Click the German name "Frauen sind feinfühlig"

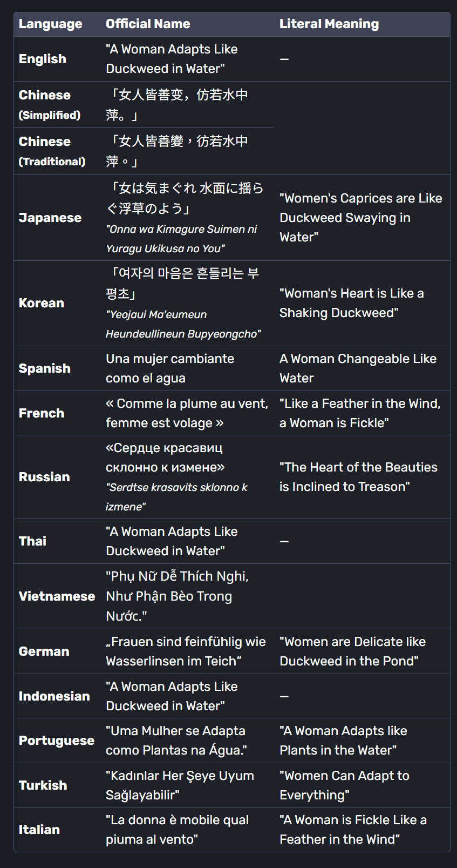click(x=186, y=651)
